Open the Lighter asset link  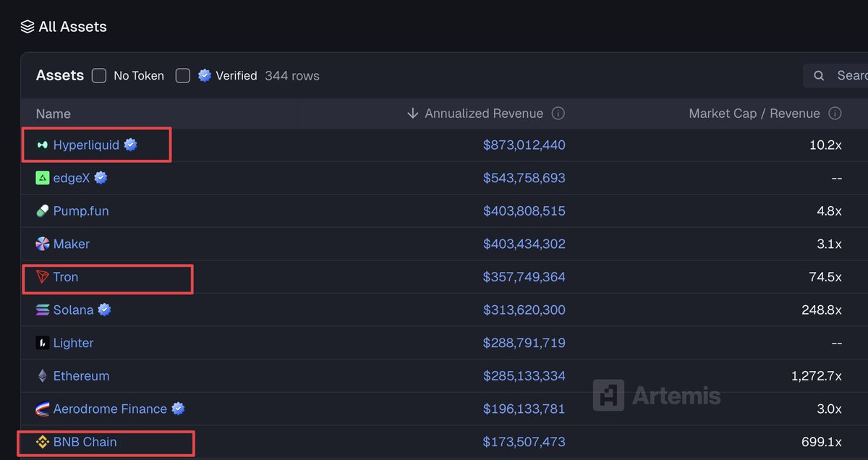click(73, 343)
